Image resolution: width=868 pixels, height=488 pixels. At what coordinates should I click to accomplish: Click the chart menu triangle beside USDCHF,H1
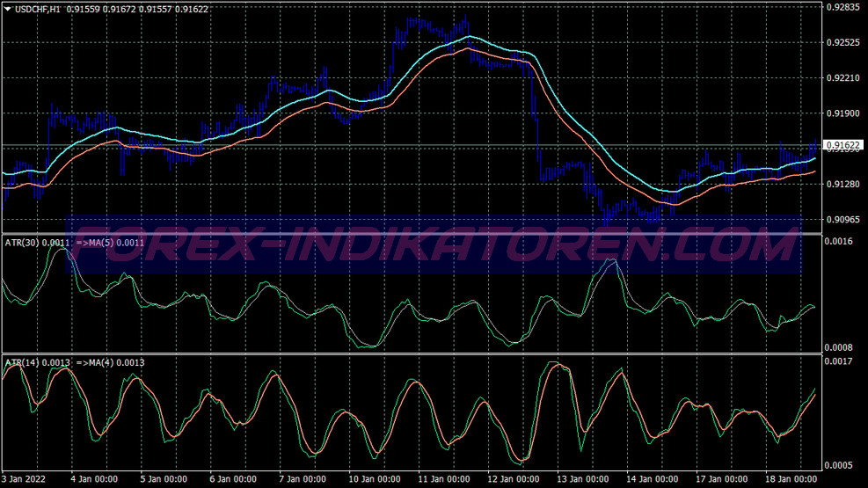(8, 9)
